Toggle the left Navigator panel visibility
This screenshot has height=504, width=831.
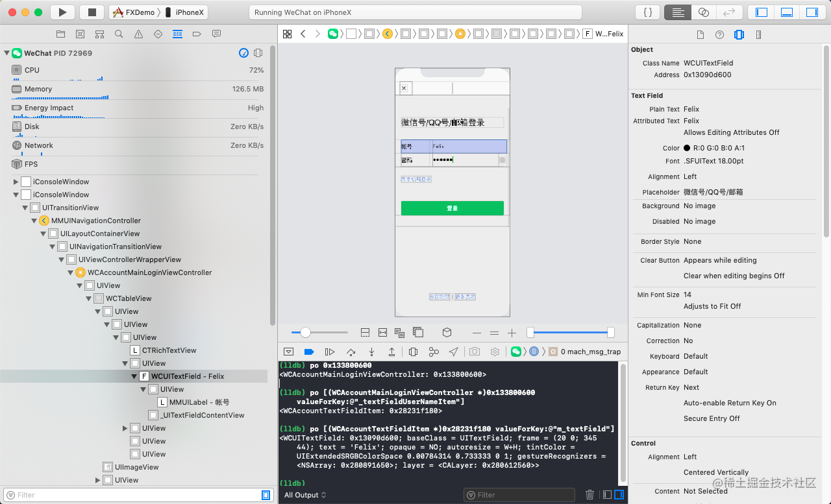pos(762,12)
